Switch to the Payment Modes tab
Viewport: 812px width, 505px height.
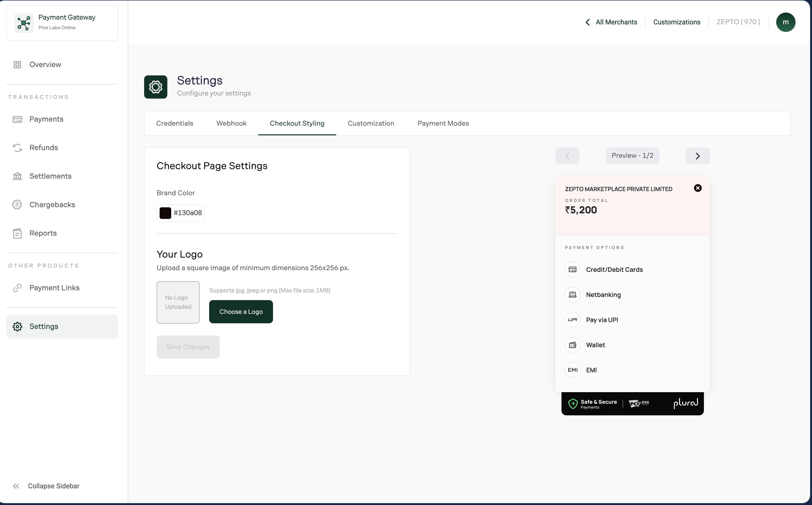point(443,123)
